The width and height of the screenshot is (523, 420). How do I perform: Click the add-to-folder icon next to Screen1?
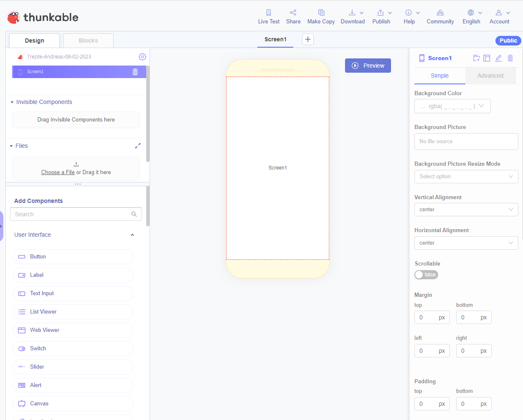coord(476,58)
